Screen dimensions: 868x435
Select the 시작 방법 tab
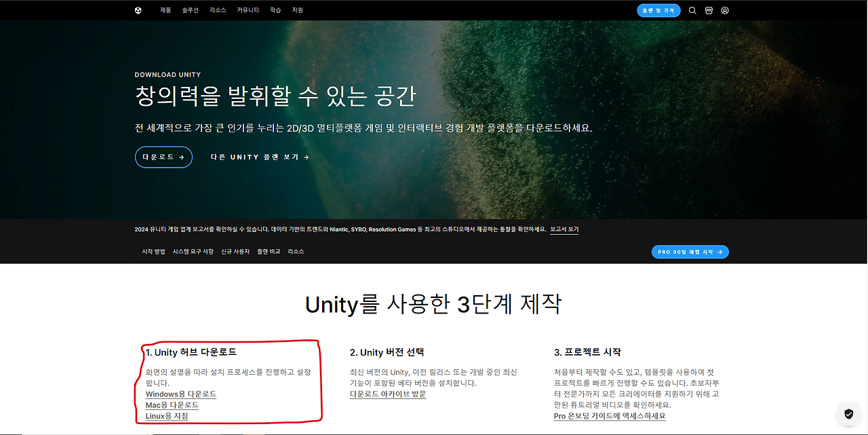(x=153, y=251)
